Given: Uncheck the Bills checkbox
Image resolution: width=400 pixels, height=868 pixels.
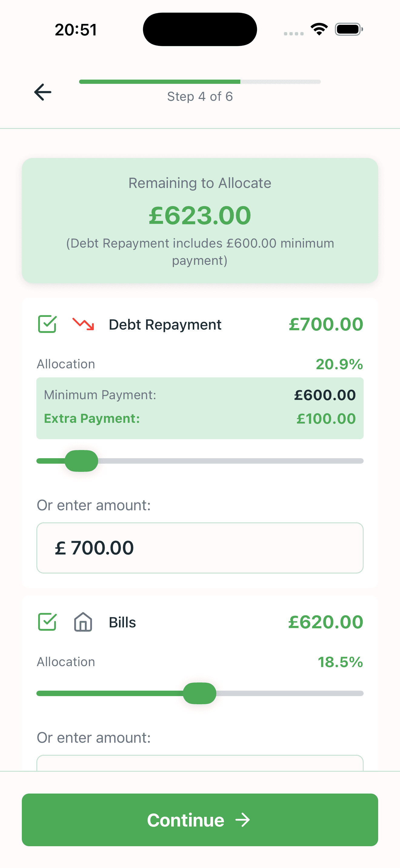Looking at the screenshot, I should [47, 622].
